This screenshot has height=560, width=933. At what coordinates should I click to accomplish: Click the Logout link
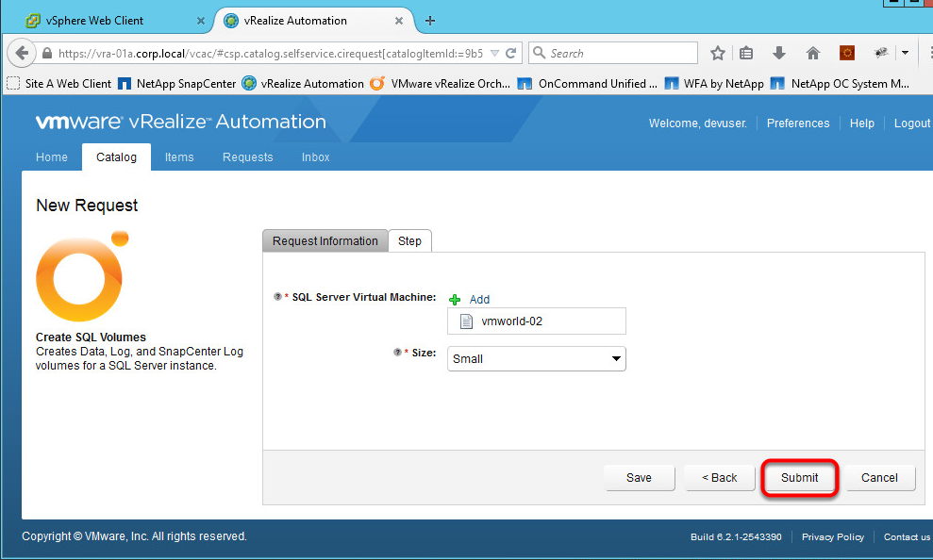pyautogui.click(x=911, y=124)
